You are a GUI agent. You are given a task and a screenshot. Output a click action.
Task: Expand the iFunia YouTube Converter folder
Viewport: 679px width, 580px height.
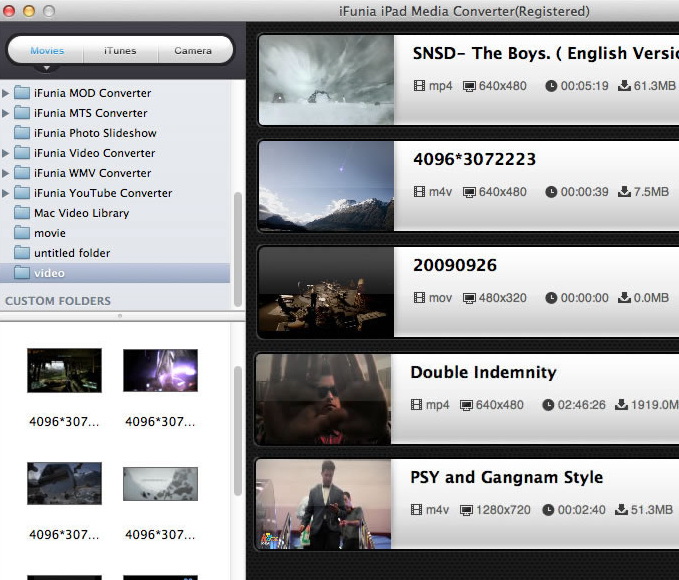click(5, 193)
